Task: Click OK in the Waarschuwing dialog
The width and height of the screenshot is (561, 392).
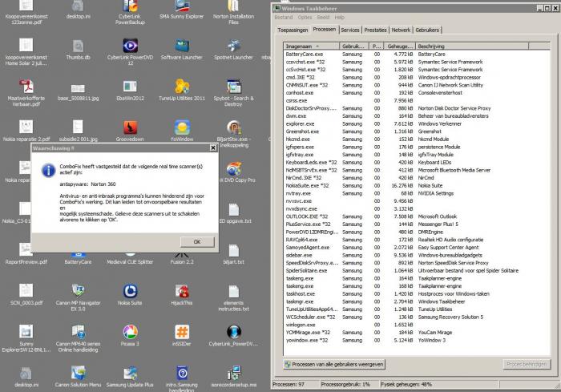Action: 197,241
